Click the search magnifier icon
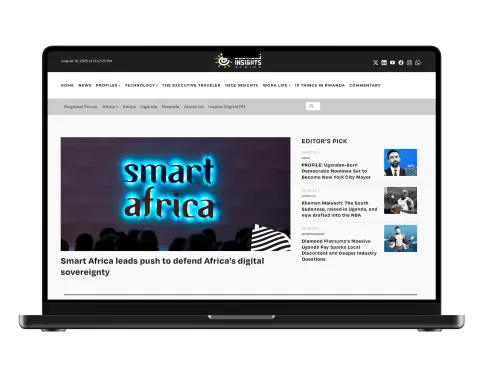 tap(312, 106)
